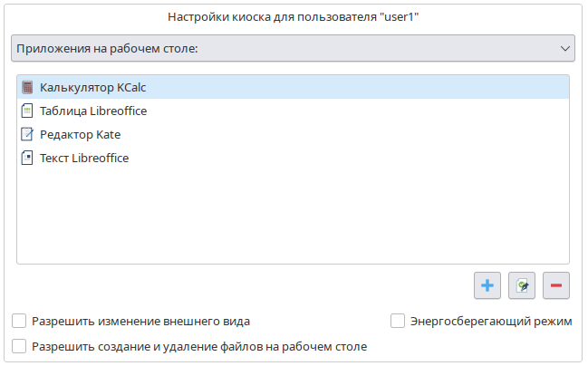588x366 pixels.
Task: Select «Текст Libreoffice» entry
Action: click(84, 158)
